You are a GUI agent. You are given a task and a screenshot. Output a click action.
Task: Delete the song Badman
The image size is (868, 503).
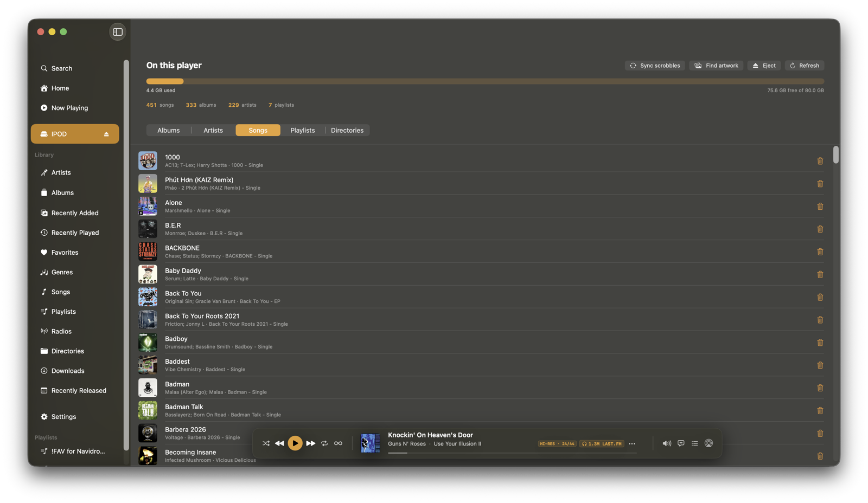(820, 388)
